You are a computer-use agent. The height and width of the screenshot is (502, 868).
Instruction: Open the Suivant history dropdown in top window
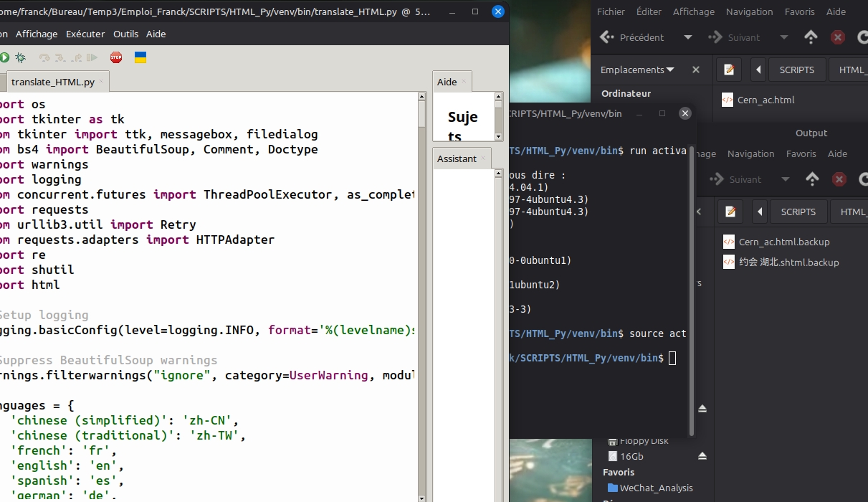point(783,37)
